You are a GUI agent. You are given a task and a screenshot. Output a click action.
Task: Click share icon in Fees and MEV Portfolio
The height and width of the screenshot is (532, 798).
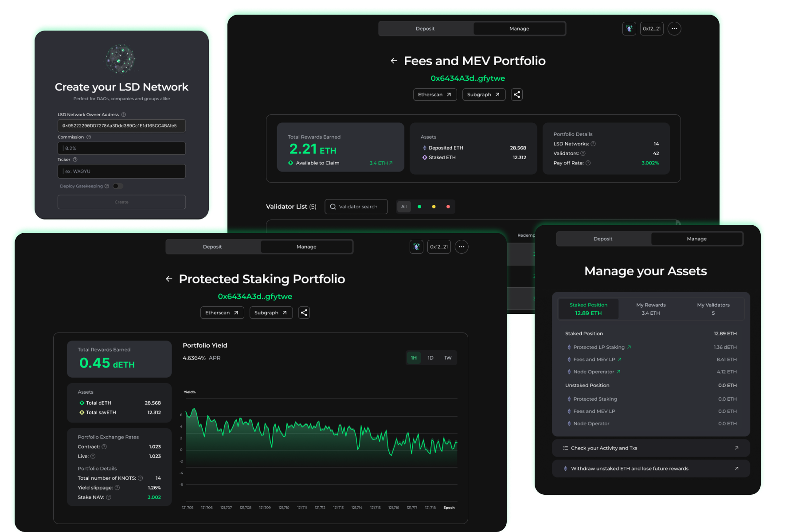[x=516, y=94]
